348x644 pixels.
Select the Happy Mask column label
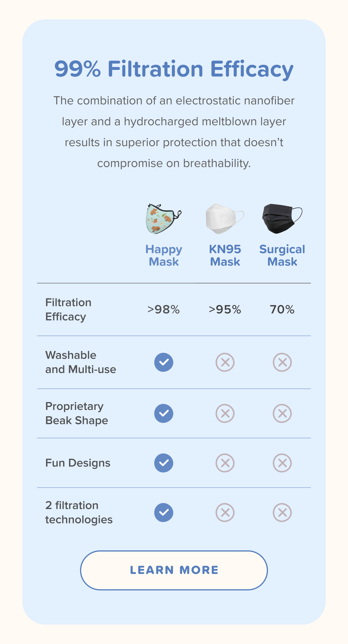point(164,256)
